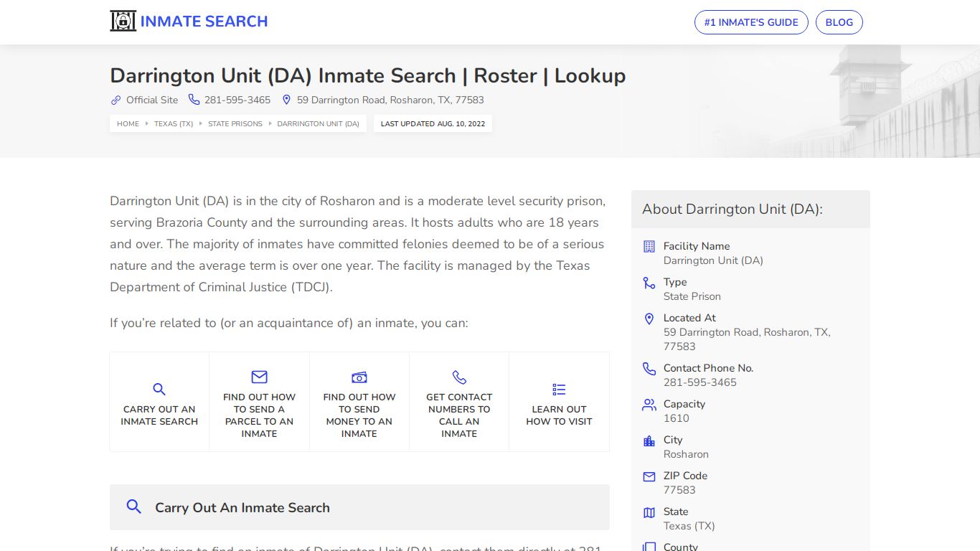Go to STATE PRISONS breadcrumb
The image size is (980, 551).
[235, 124]
